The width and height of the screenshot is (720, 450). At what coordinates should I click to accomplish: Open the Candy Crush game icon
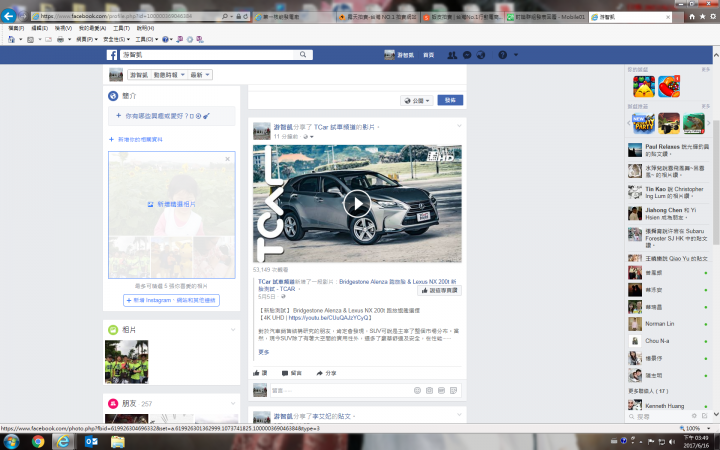coord(669,86)
